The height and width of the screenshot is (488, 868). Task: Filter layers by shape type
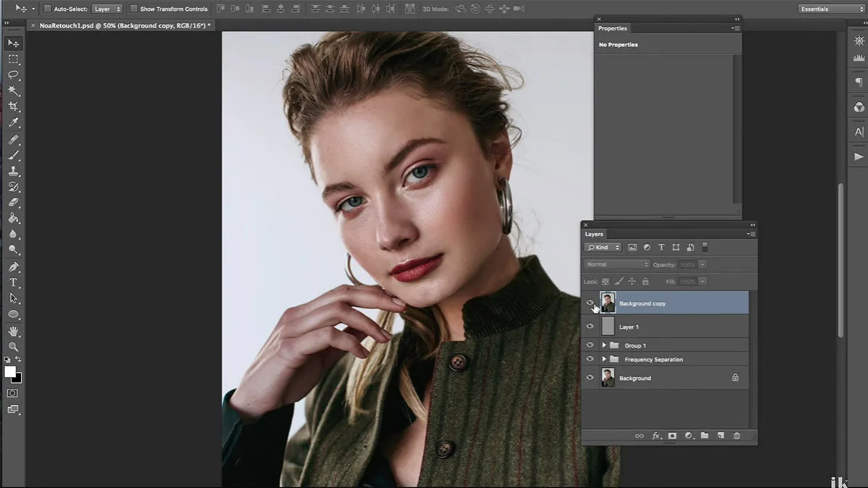click(x=676, y=248)
